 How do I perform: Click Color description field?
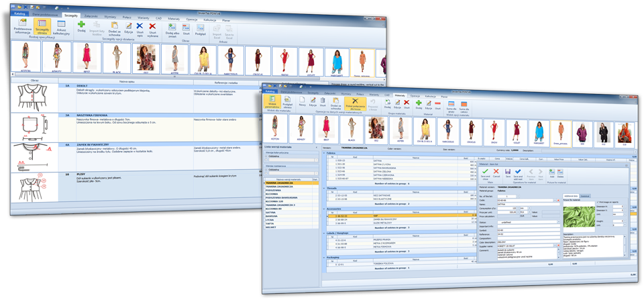(529, 242)
